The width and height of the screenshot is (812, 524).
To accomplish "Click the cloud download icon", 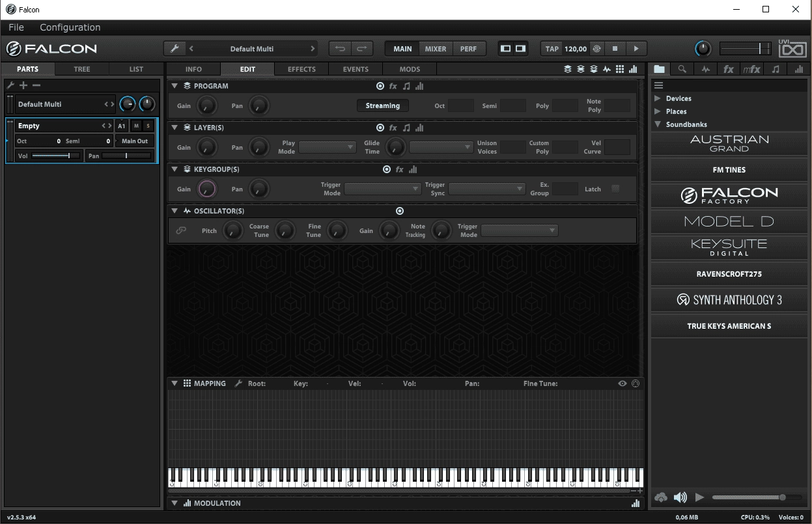I will tap(661, 497).
